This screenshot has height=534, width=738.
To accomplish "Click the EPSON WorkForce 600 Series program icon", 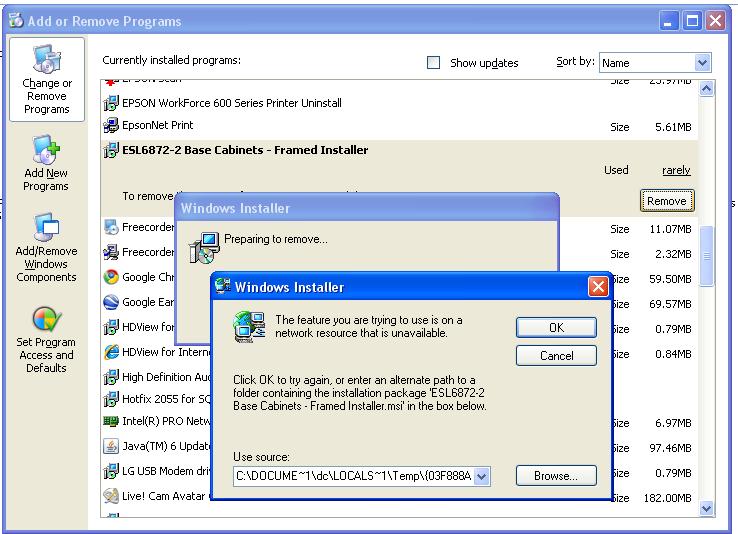I will click(111, 103).
